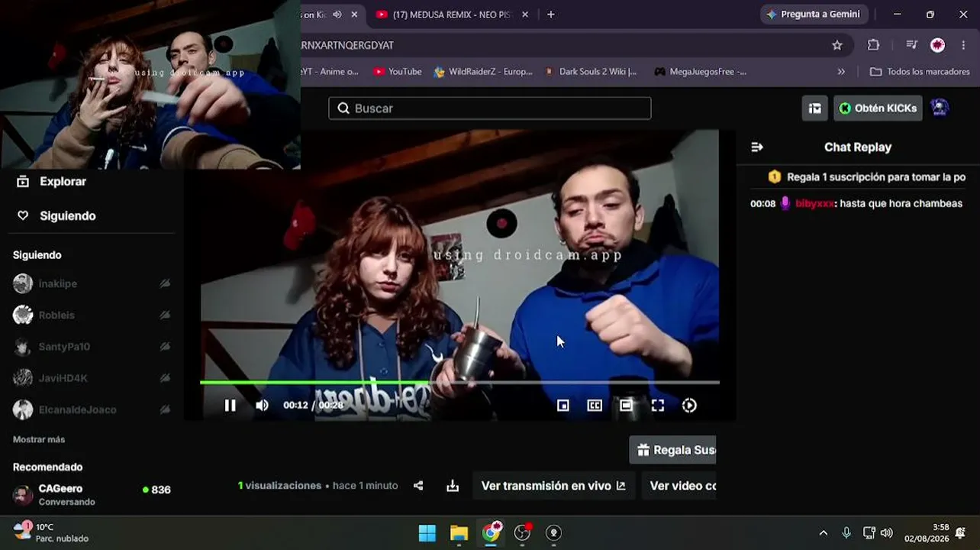Click the Chrome icon in the taskbar
The width and height of the screenshot is (980, 550).
pyautogui.click(x=490, y=533)
